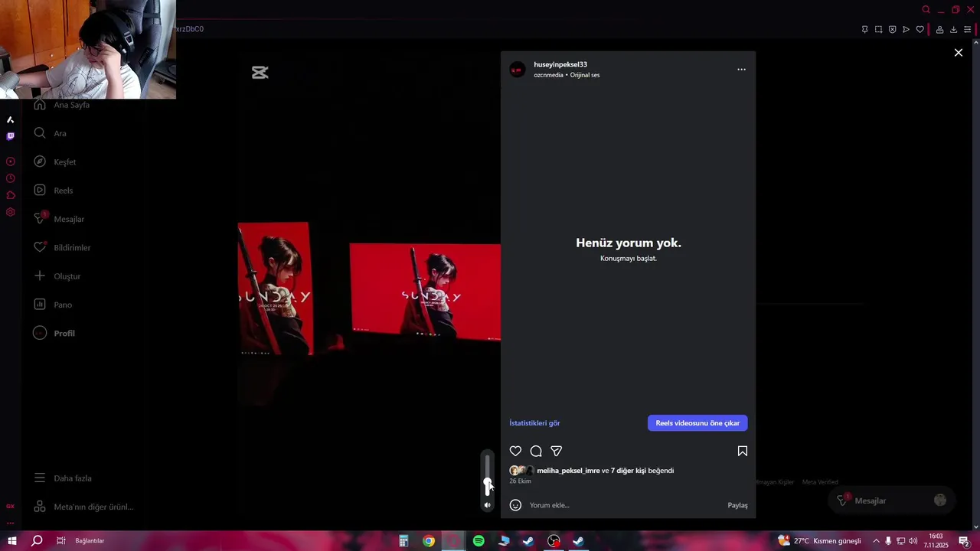This screenshot has height=551, width=980.
Task: Open huseyinpeksel33 profile link
Action: [560, 64]
